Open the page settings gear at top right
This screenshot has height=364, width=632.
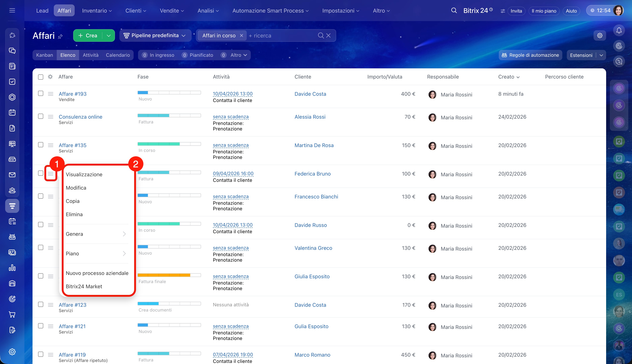point(599,35)
